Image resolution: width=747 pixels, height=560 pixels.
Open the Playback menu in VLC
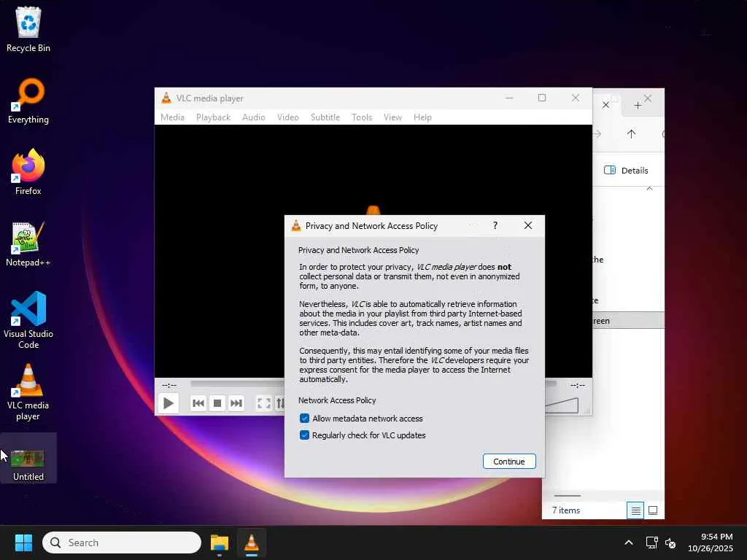coord(214,117)
